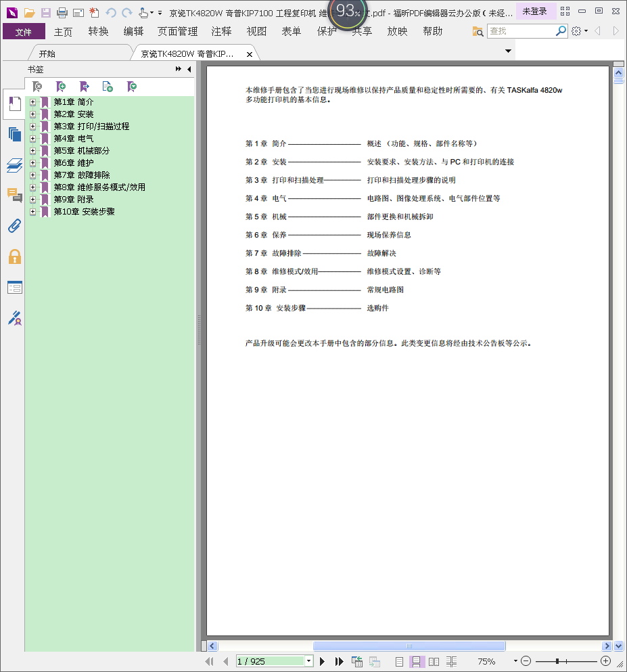Screen dimensions: 627x672
Task: Open the form fields panel icon
Action: pos(15,287)
